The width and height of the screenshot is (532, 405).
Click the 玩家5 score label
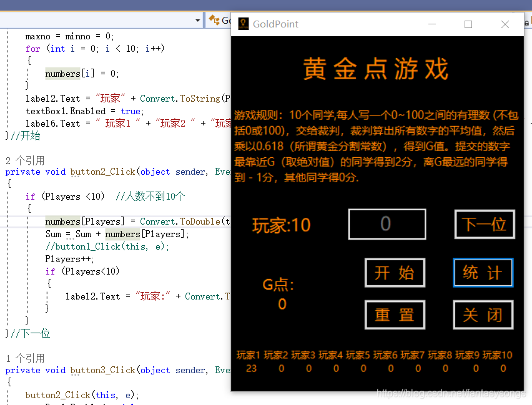point(358,355)
